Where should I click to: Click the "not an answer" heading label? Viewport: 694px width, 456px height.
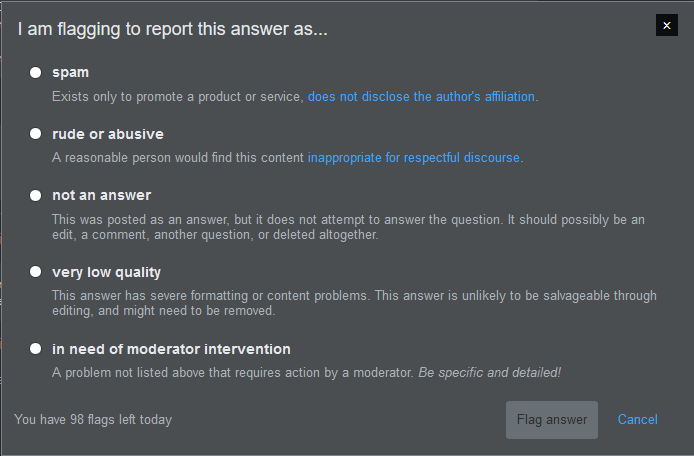tap(102, 195)
